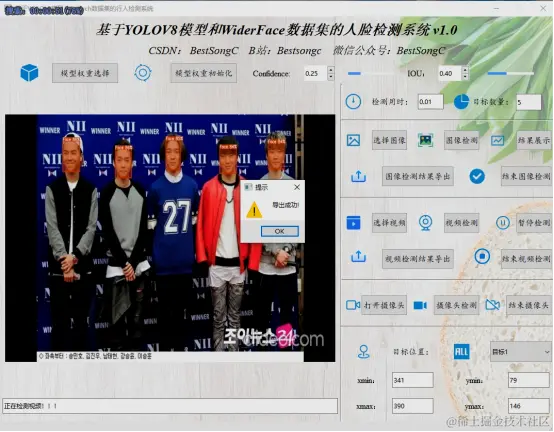The image size is (554, 432).
Task: Click the 模型权重选择 button
Action: [85, 73]
